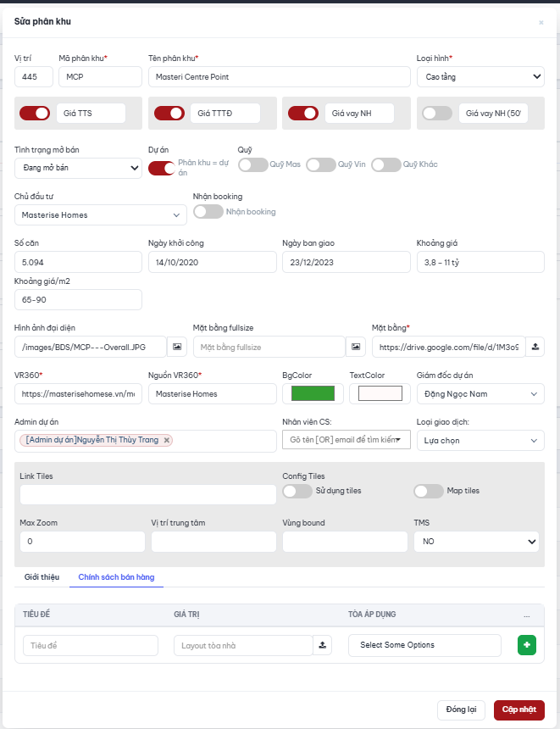This screenshot has width=560, height=729.
Task: Click the green BgColor swatch
Action: pyautogui.click(x=313, y=393)
